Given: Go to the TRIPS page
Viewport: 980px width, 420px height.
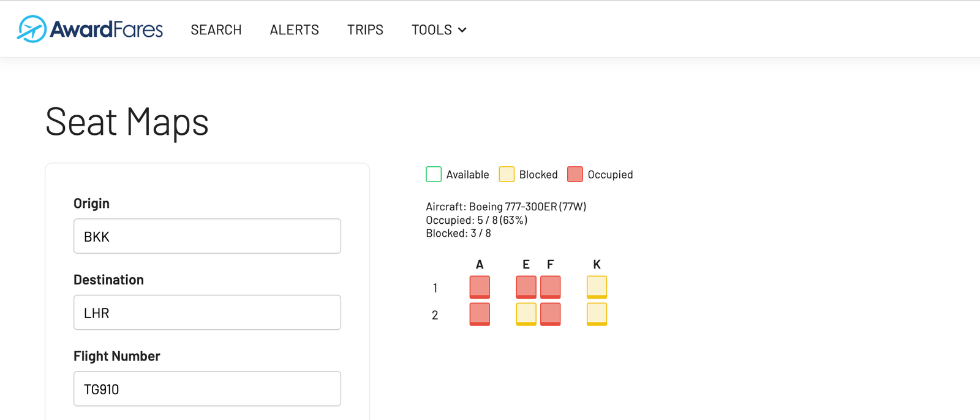Looking at the screenshot, I should pyautogui.click(x=365, y=29).
